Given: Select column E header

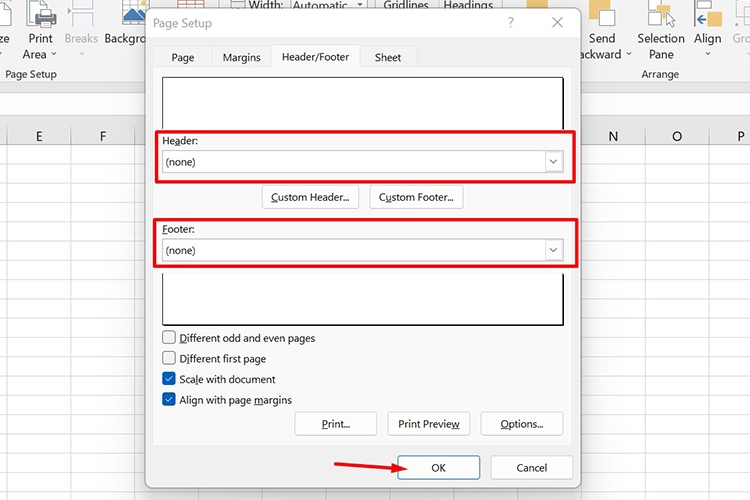Looking at the screenshot, I should [x=39, y=136].
